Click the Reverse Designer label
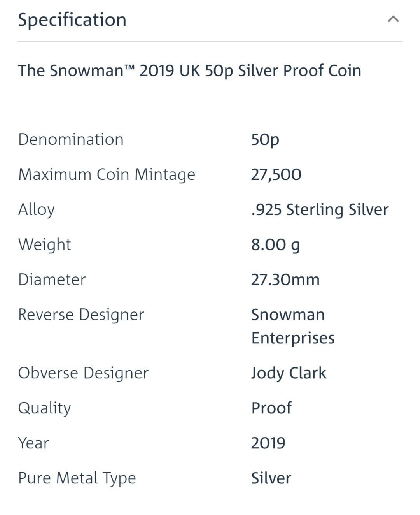 click(81, 315)
